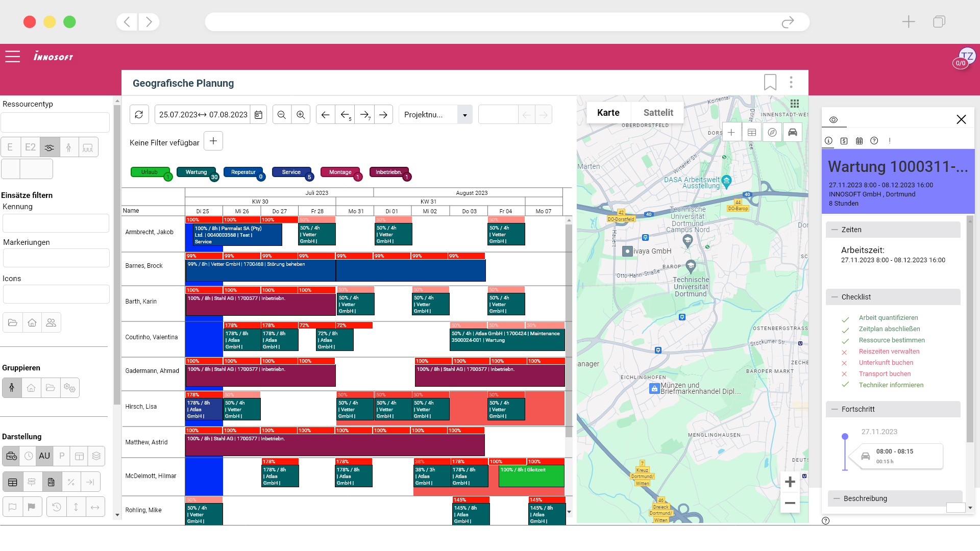
Task: Bookmark the Geografische Planung view
Action: pyautogui.click(x=770, y=82)
